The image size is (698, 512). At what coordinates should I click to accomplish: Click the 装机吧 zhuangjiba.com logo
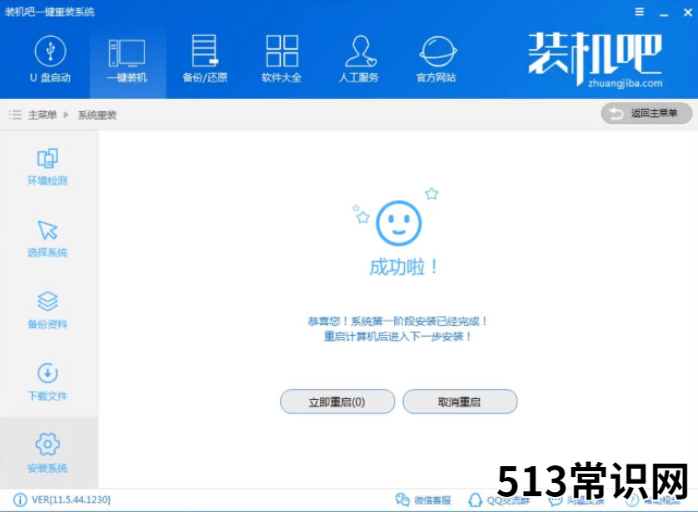click(x=595, y=59)
